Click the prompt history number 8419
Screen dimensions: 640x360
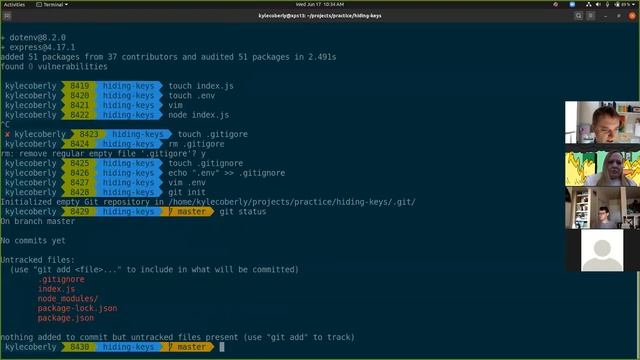point(79,86)
